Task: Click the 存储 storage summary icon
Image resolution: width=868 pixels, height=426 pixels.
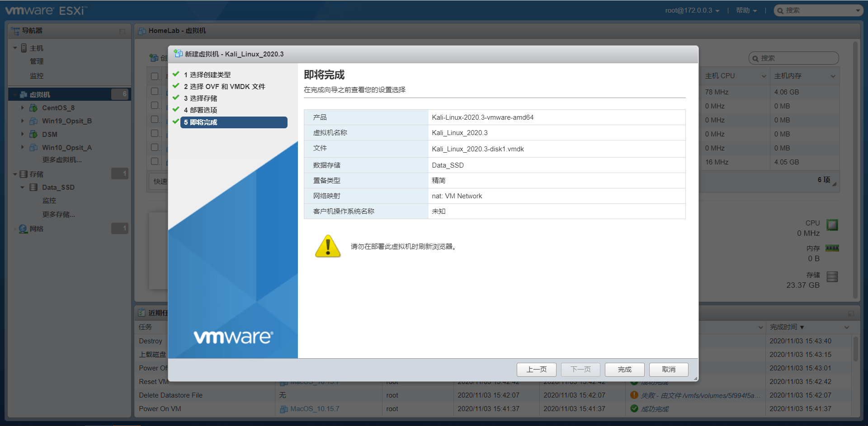Action: 832,276
